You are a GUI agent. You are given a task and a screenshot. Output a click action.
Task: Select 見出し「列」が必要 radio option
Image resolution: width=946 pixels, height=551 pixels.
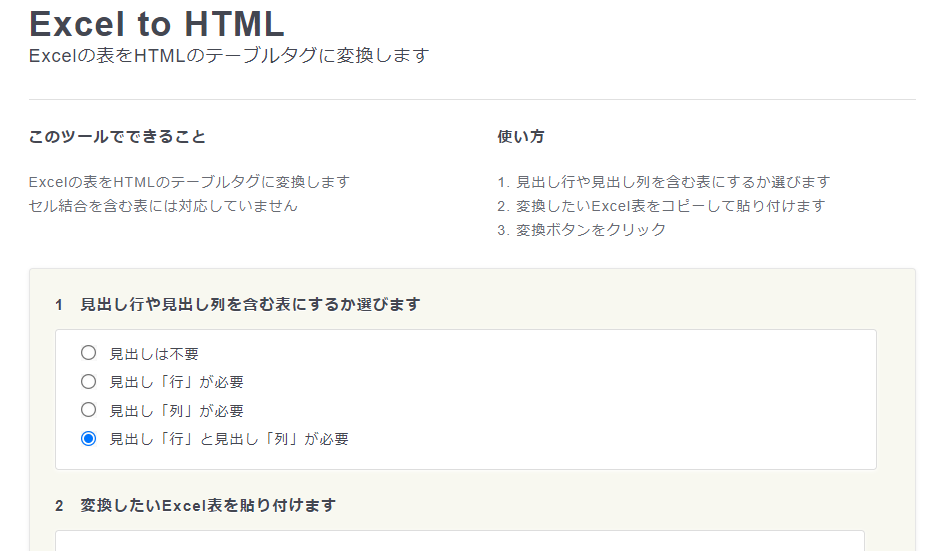pyautogui.click(x=89, y=410)
